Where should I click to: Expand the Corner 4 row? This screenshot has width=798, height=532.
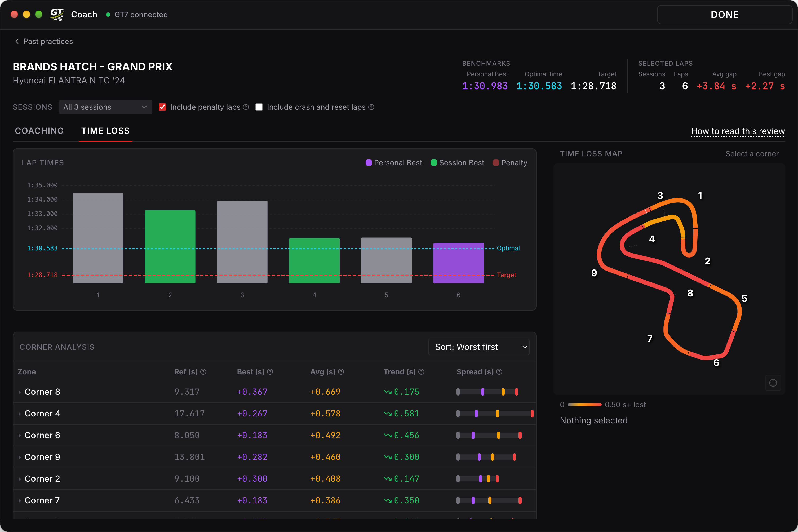(x=20, y=414)
